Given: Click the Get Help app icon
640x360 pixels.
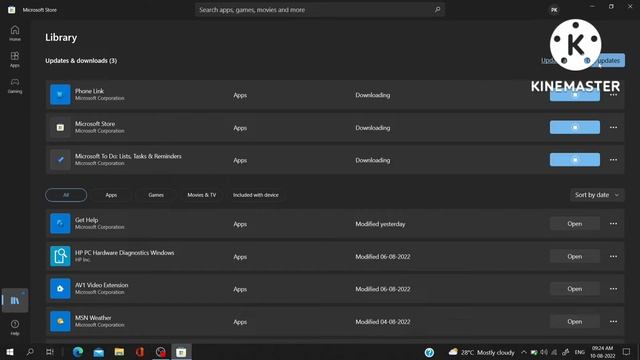Looking at the screenshot, I should [x=60, y=223].
